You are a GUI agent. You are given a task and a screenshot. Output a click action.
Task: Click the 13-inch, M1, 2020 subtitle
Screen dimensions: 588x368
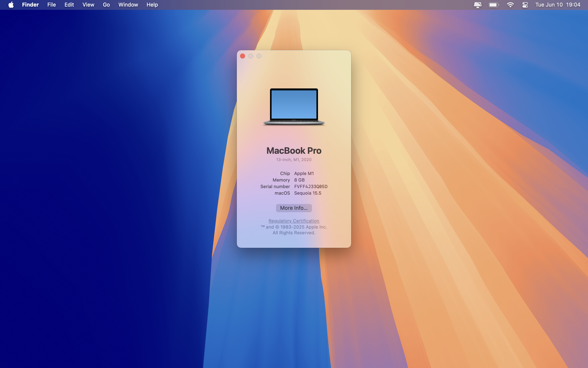pyautogui.click(x=294, y=160)
